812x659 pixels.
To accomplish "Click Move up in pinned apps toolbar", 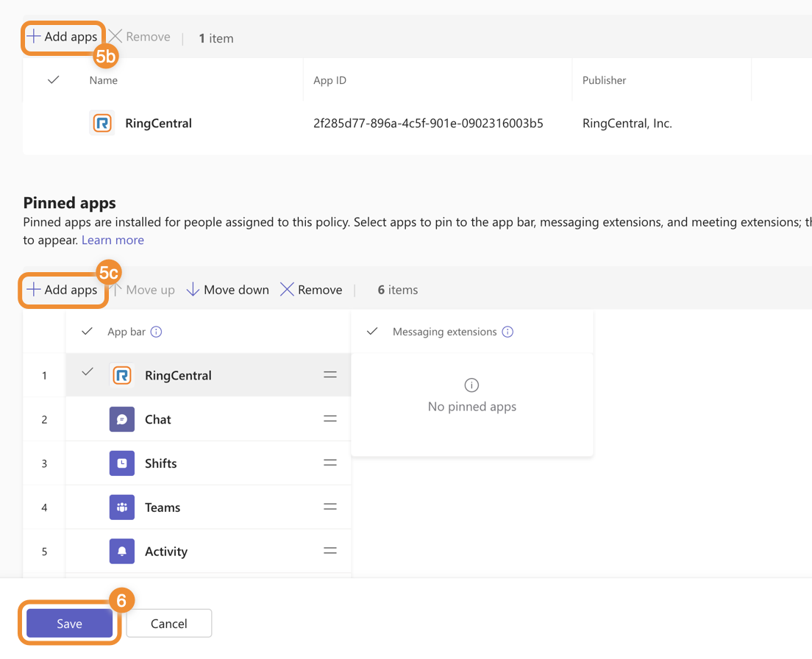I will click(x=144, y=290).
